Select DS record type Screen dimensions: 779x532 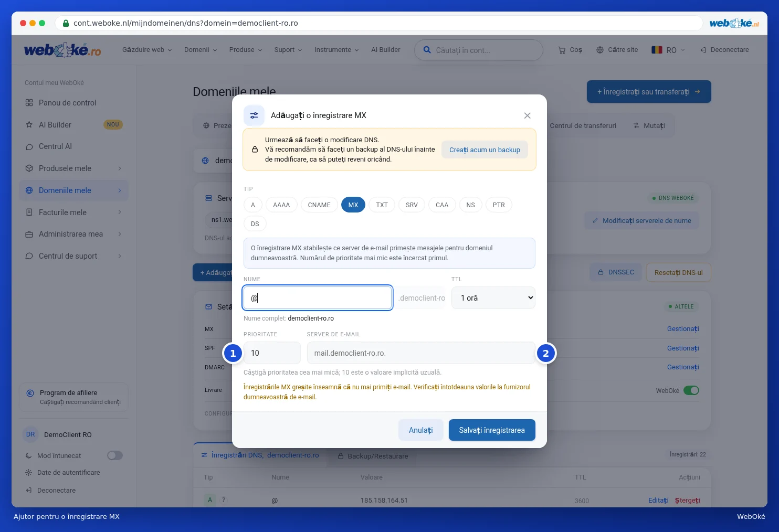[x=255, y=224]
